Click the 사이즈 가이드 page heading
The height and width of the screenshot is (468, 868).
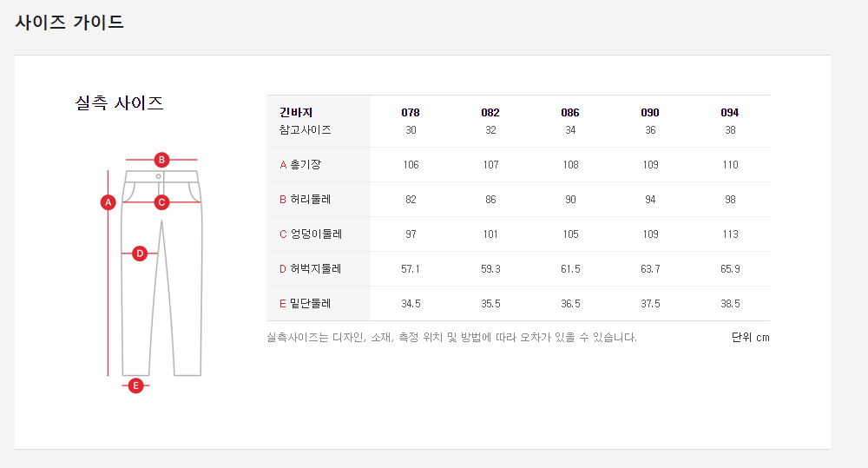69,23
